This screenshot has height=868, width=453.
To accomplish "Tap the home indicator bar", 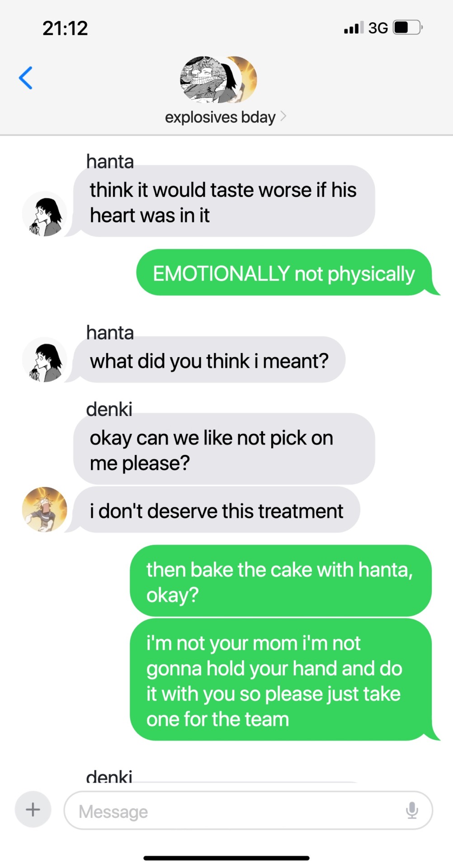I will [x=226, y=858].
